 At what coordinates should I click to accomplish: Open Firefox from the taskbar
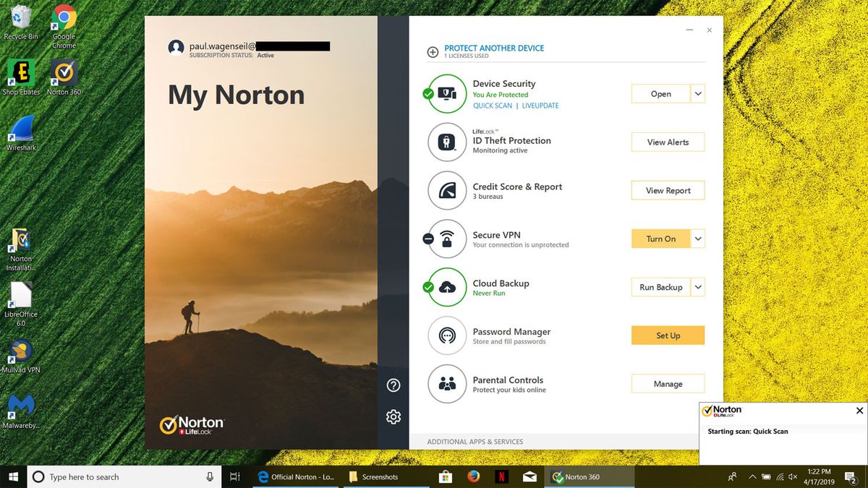[473, 476]
